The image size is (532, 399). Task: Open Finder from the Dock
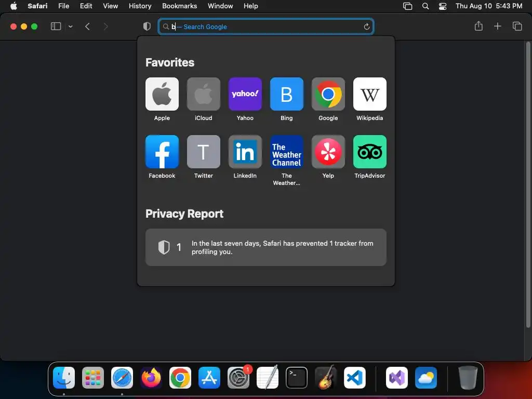click(x=64, y=378)
